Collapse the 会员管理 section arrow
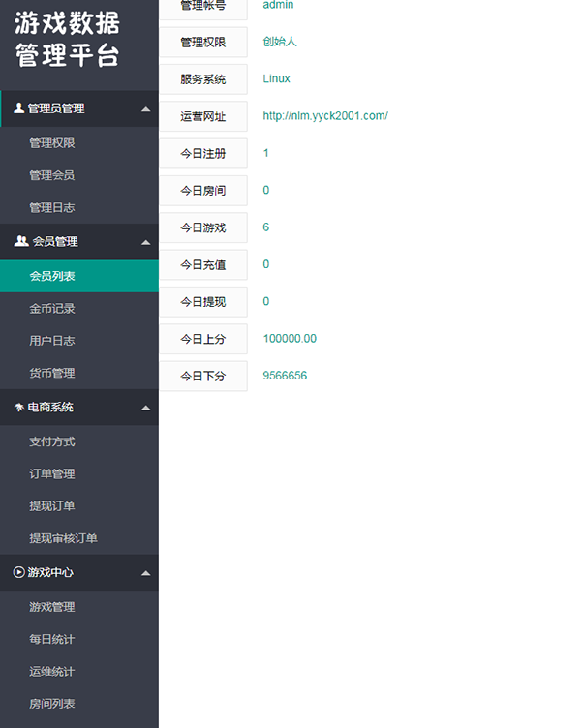 146,242
